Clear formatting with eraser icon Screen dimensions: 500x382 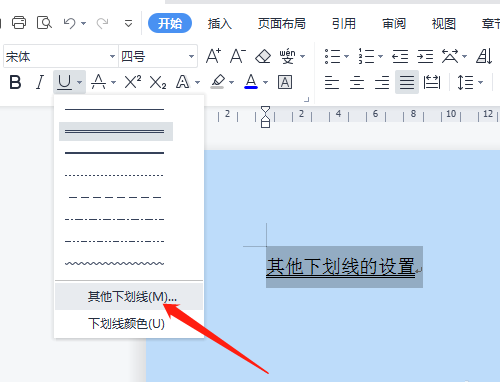pos(263,56)
